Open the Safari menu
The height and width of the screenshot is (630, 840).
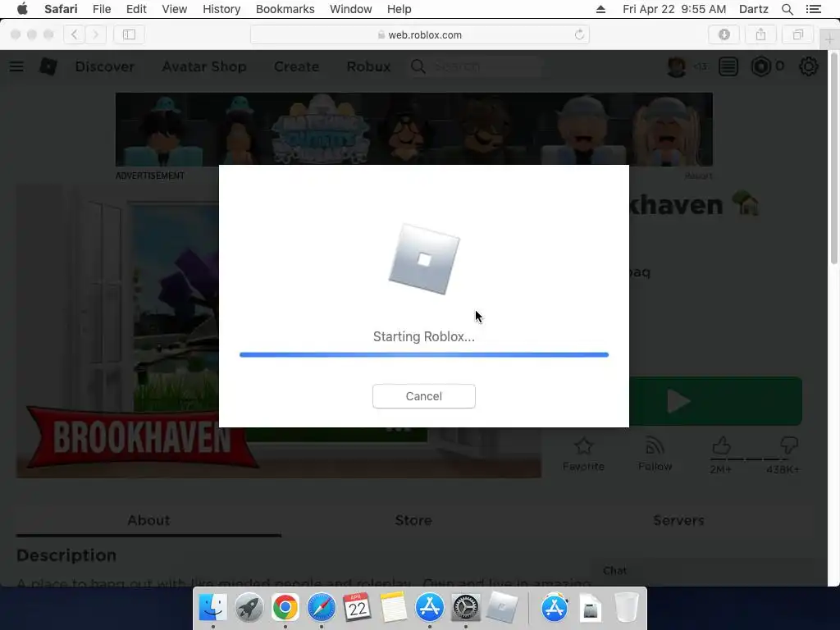point(61,9)
